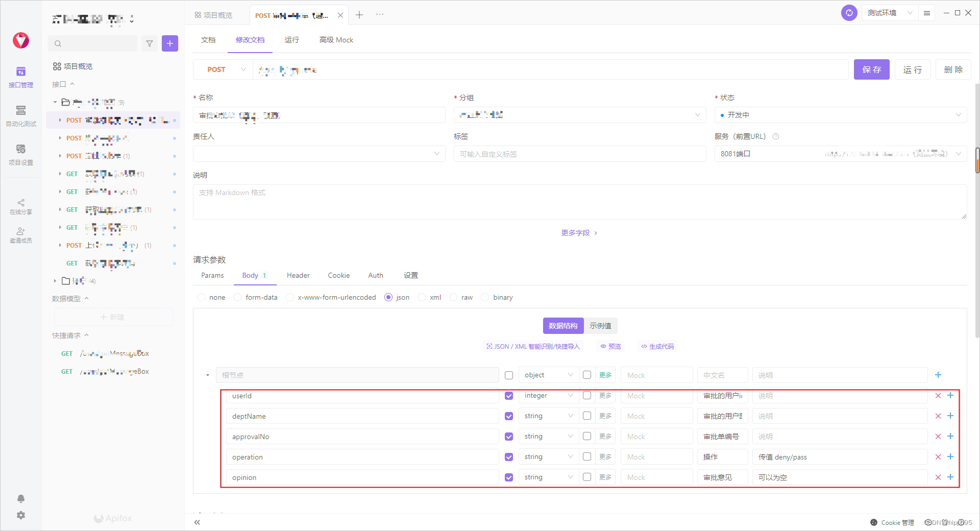
Task: Switch to the Header tab
Action: pos(298,275)
